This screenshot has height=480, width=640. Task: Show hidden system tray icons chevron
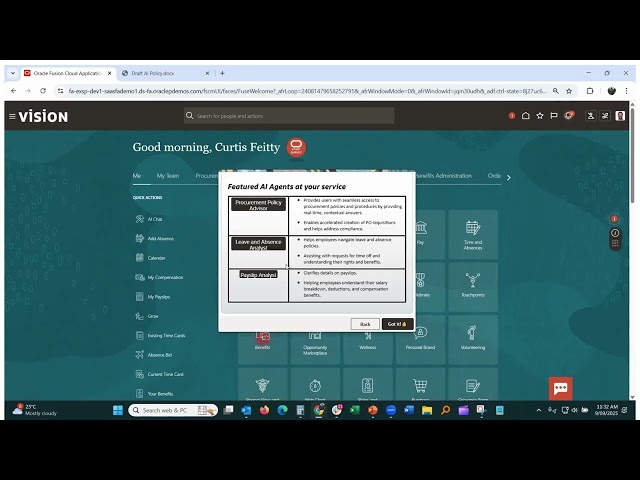pyautogui.click(x=539, y=410)
